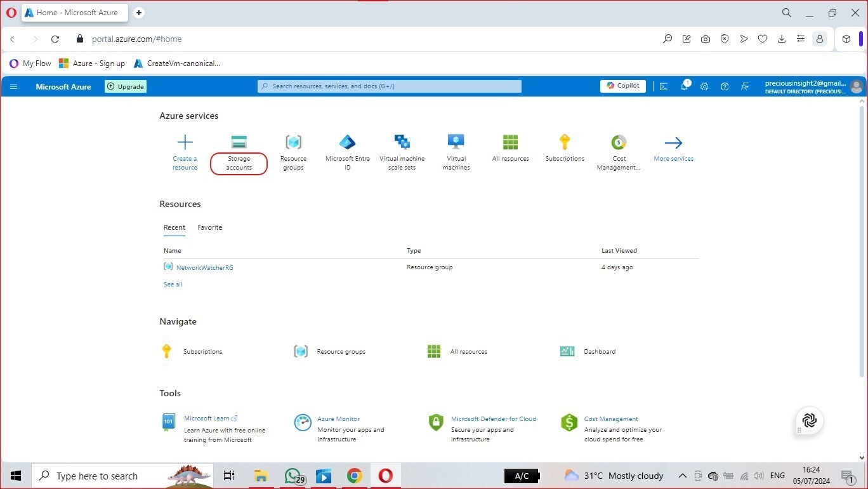Open Cost Management under Tools
This screenshot has height=489, width=868.
point(611,419)
